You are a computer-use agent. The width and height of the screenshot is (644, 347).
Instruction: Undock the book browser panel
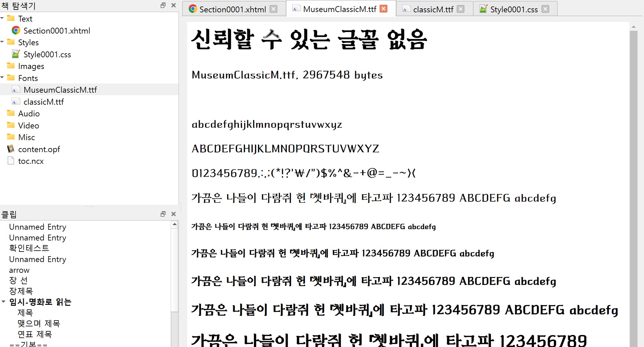163,5
